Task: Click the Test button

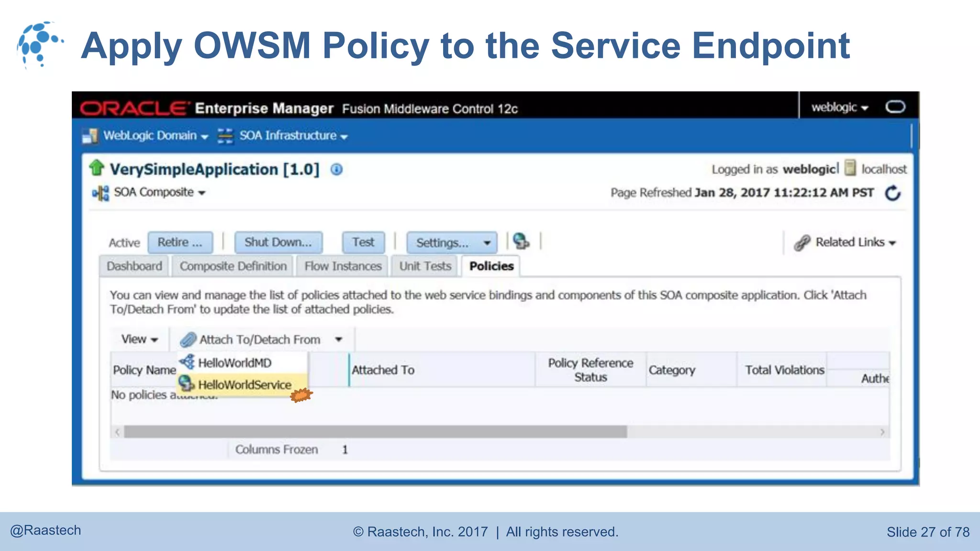Action: (363, 242)
